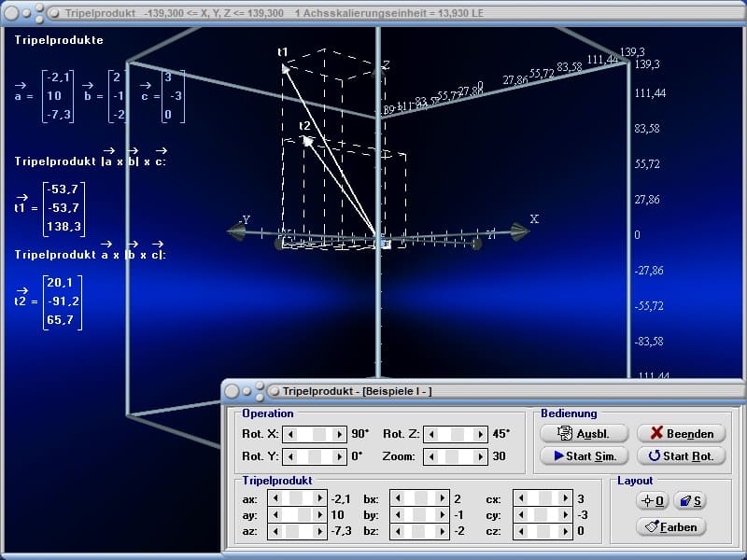
Task: Click the t2 result value -91,2
Action: coord(63,301)
